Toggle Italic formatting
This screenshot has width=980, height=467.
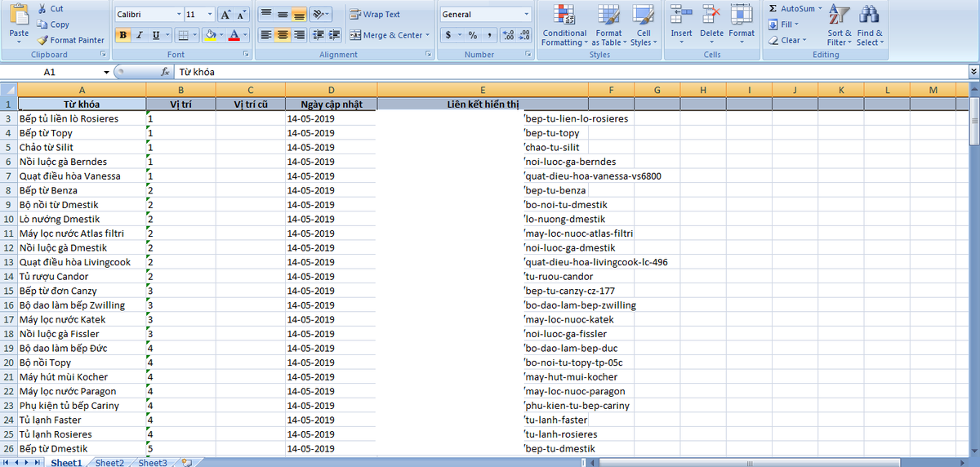tap(139, 35)
